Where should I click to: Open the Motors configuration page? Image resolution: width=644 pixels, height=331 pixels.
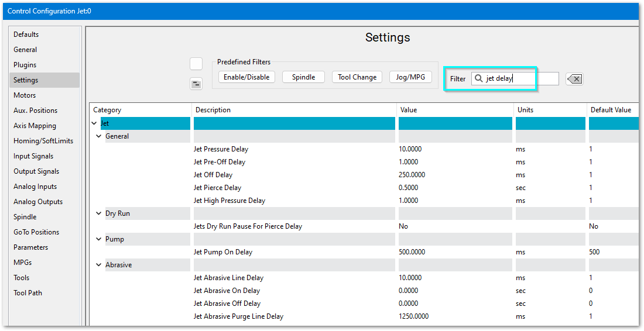pos(25,95)
